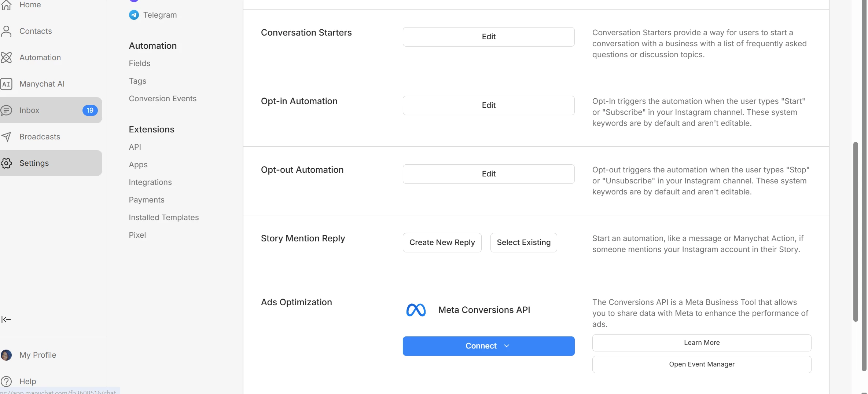Expand the Connect dropdown button
This screenshot has height=394, width=868.
[x=488, y=346]
